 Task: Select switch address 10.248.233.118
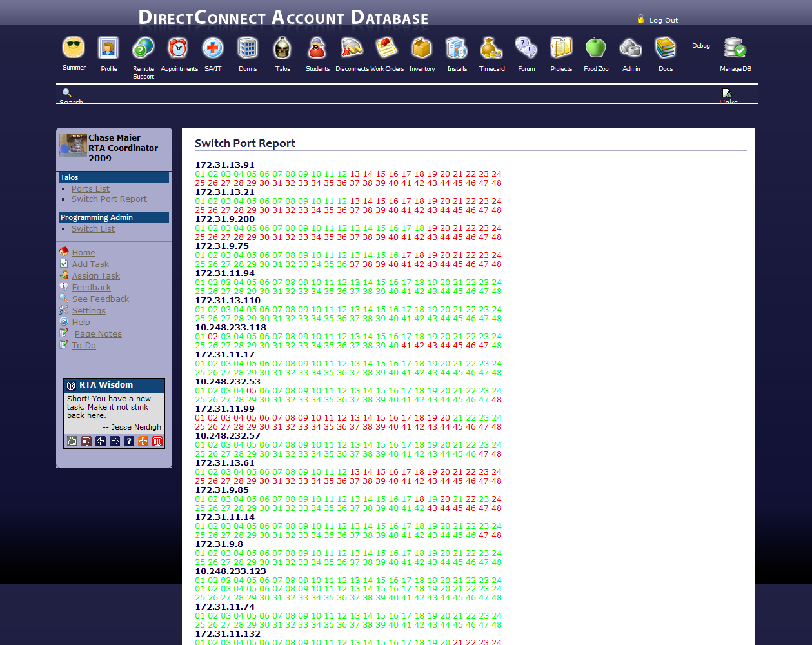230,328
